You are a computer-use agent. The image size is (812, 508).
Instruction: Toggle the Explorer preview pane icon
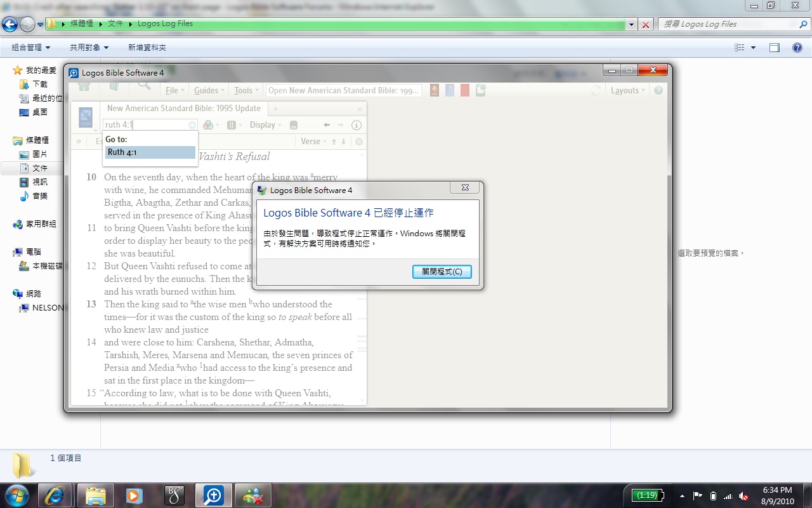point(774,48)
